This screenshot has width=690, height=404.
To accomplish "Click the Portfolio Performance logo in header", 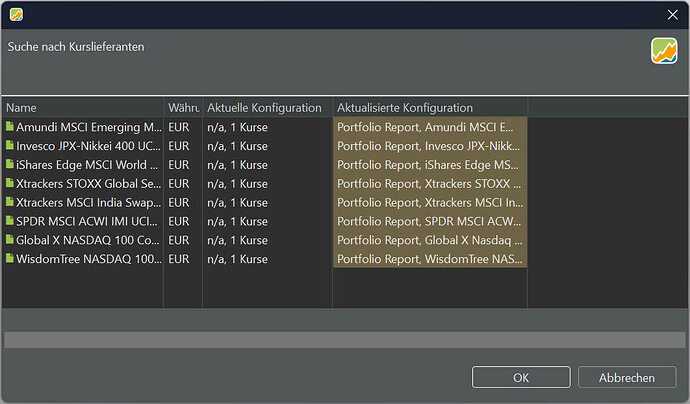I will (664, 51).
